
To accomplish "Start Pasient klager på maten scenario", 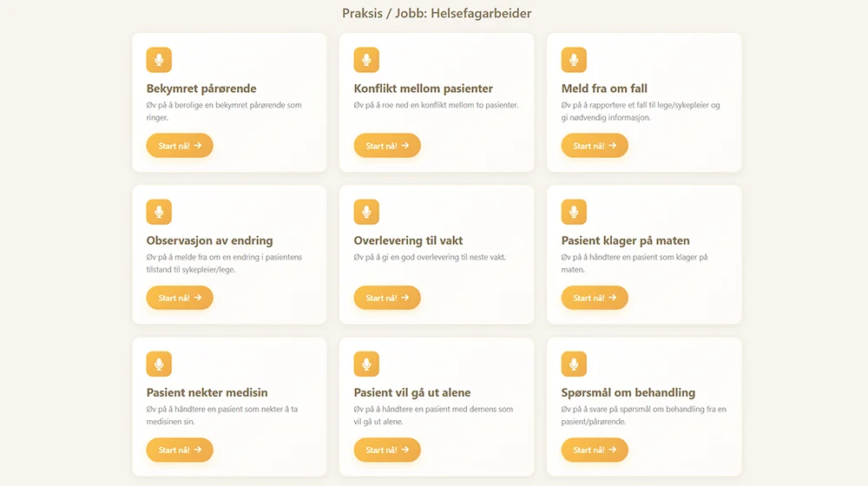I will coord(595,298).
